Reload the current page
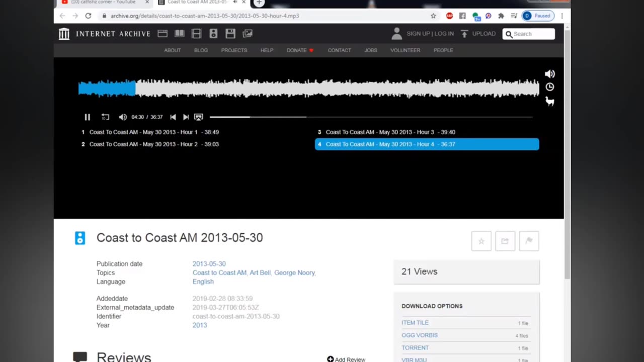644x362 pixels. (88, 16)
